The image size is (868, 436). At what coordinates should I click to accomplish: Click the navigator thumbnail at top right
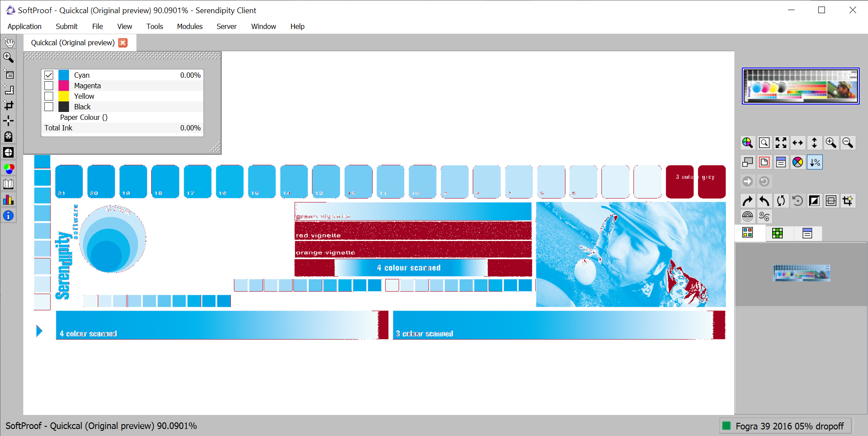point(800,86)
